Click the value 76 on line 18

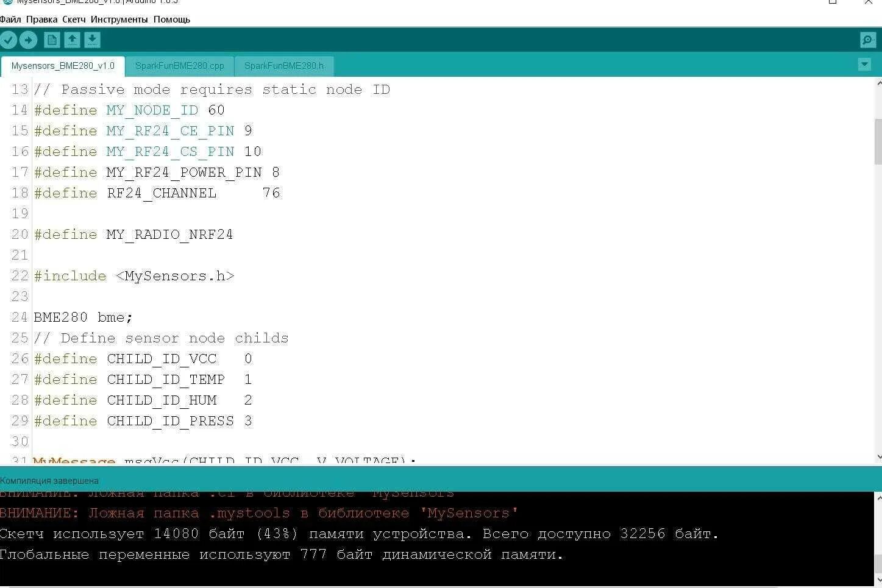pyautogui.click(x=271, y=193)
